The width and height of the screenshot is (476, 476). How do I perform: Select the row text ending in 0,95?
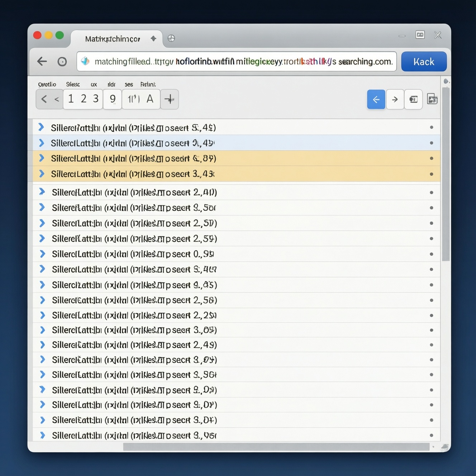click(133, 254)
